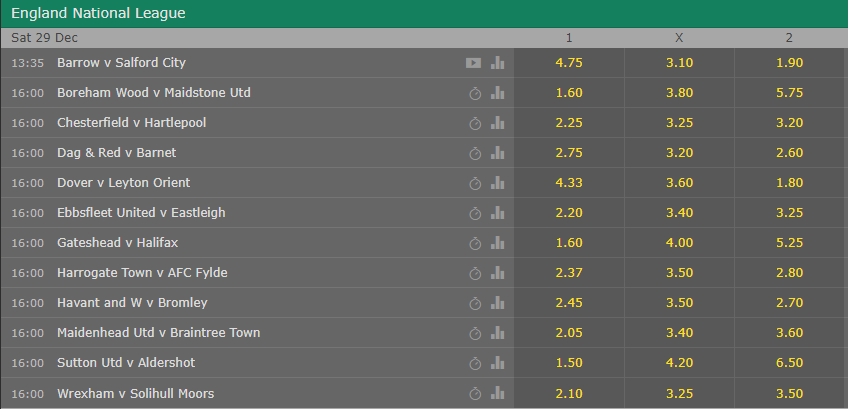Select draw odds 3.80 for Boreham Wood match

[x=679, y=93]
